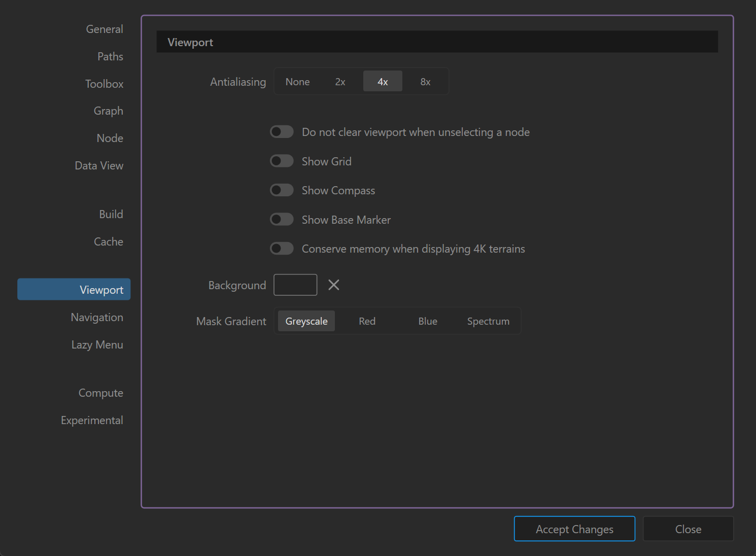This screenshot has width=756, height=556.
Task: Enable Show Compass toggle
Action: coord(282,190)
